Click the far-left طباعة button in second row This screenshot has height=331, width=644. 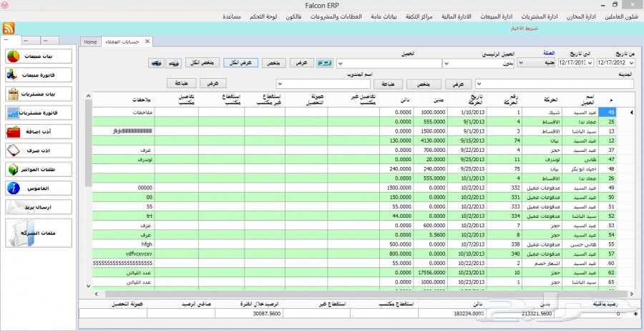click(182, 83)
